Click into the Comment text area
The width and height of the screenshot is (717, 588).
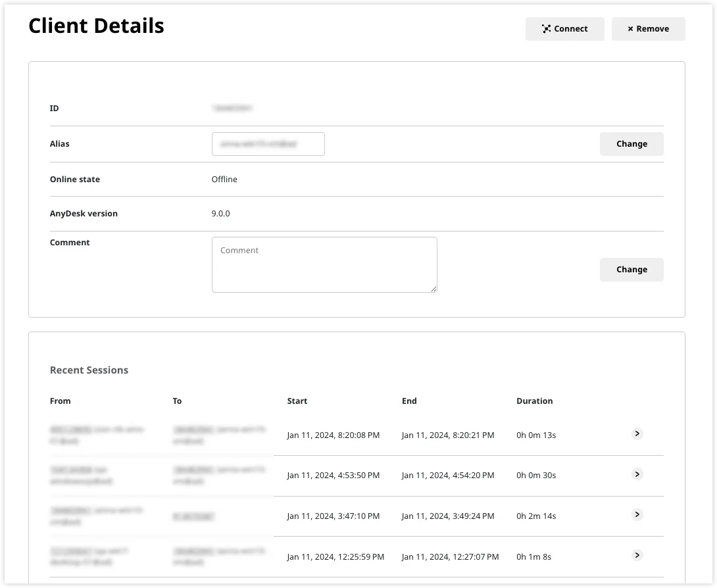(325, 265)
